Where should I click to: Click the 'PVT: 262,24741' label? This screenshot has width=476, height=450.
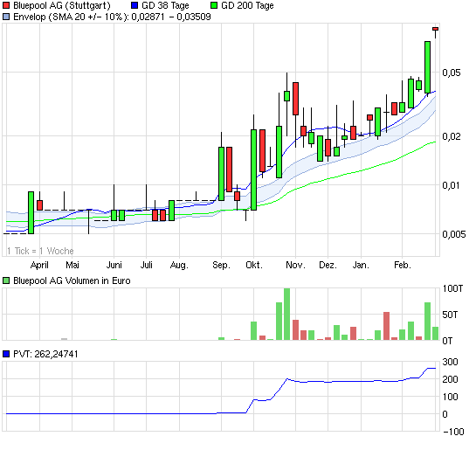click(45, 354)
